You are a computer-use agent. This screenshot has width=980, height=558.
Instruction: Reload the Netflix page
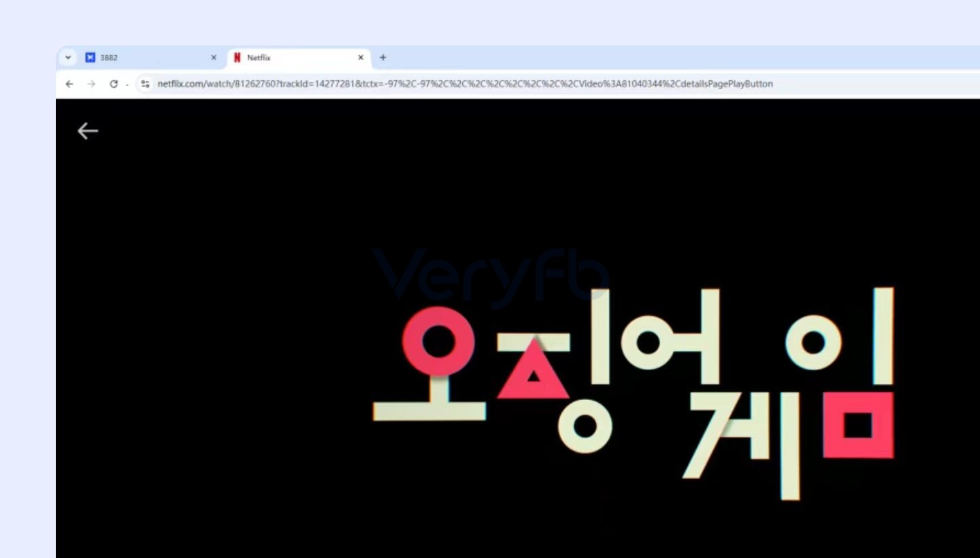tap(113, 84)
